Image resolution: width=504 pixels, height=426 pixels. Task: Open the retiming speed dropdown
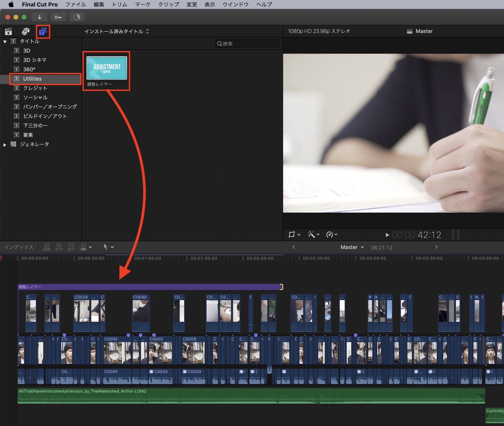click(331, 235)
